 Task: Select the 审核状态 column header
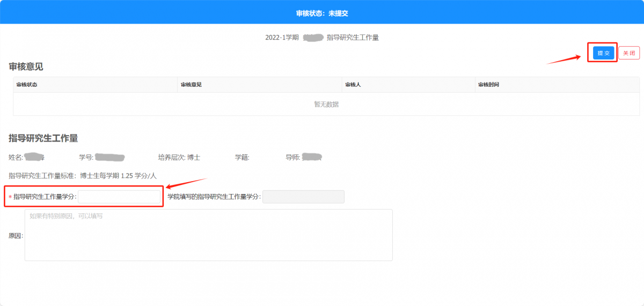27,85
